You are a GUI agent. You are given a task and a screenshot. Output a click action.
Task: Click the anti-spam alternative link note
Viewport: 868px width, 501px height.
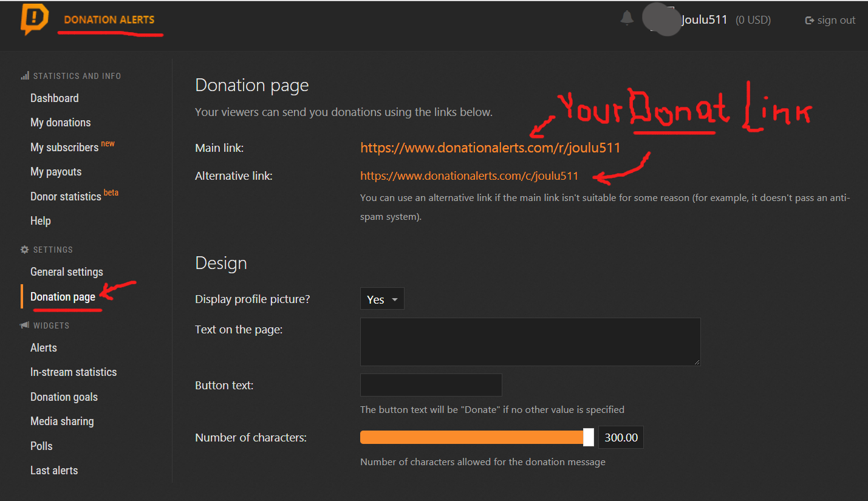(605, 206)
